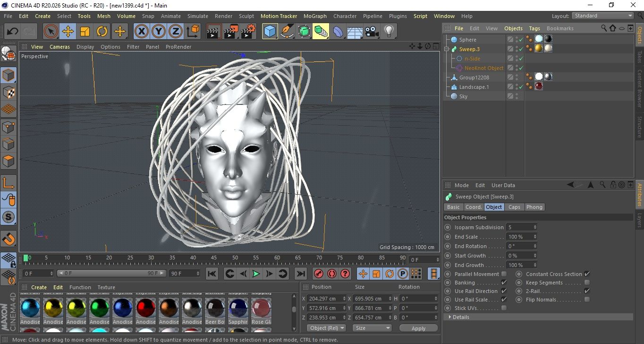Add a Cube primitive object
This screenshot has width=644, height=344.
(x=270, y=32)
